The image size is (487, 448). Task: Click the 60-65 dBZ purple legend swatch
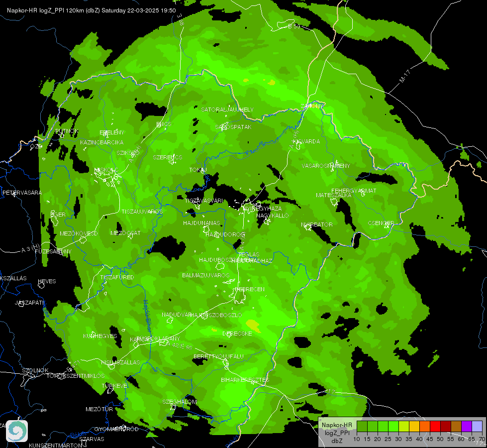point(467,426)
